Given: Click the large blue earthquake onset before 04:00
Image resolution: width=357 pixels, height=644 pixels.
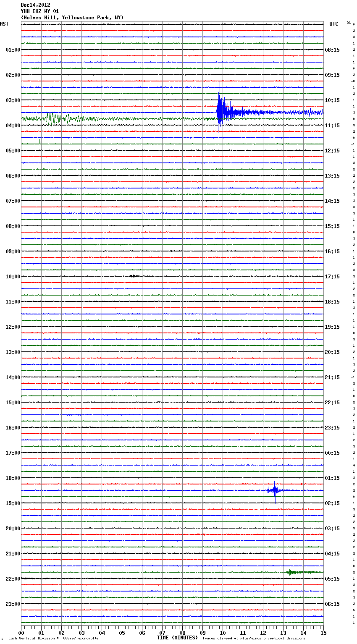Looking at the screenshot, I should point(219,109).
